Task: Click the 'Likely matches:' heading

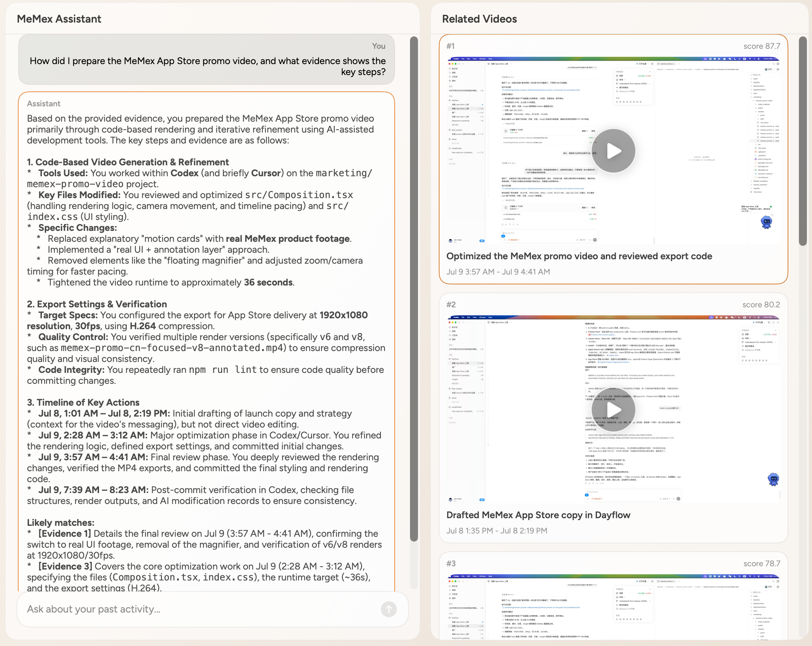Action: pos(61,523)
